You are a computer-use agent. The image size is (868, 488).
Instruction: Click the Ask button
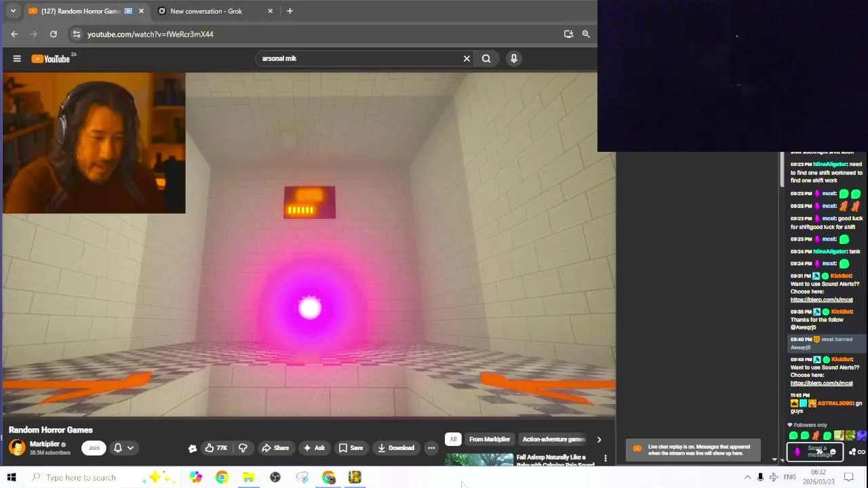click(314, 448)
